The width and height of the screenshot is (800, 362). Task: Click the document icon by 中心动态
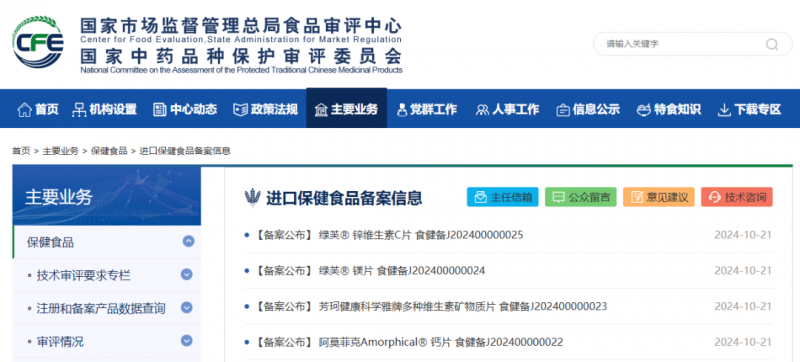click(x=160, y=110)
